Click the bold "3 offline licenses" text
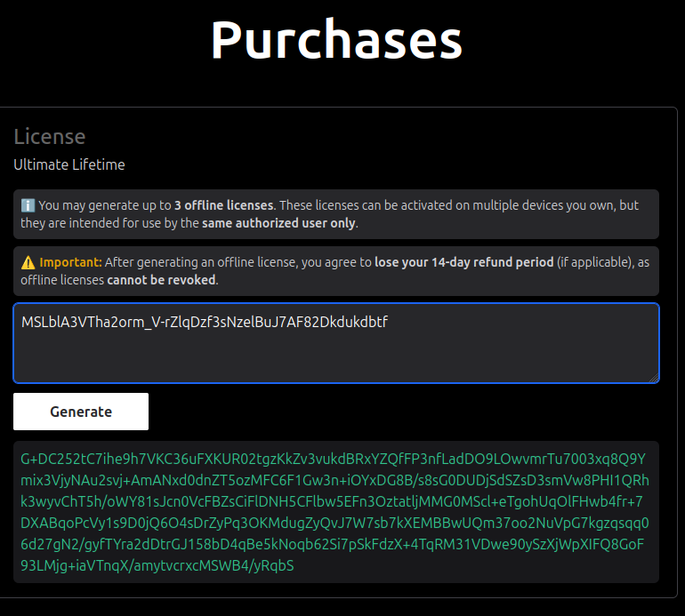The image size is (685, 616). tap(223, 205)
